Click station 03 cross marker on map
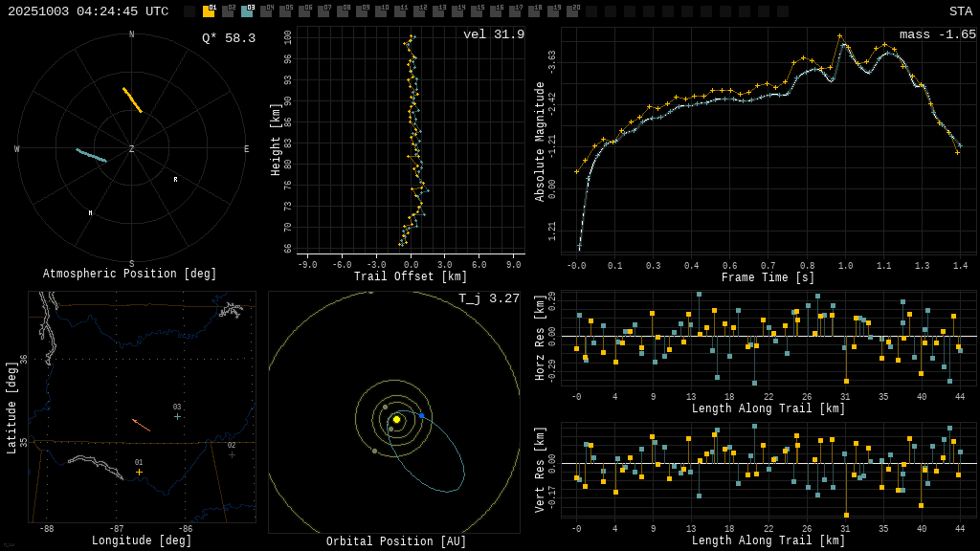Viewport: 980px width, 551px height. coord(177,416)
